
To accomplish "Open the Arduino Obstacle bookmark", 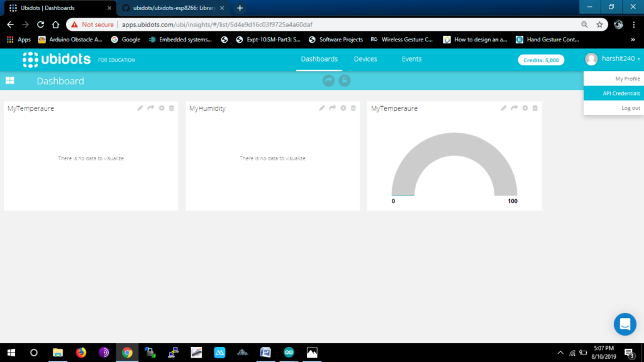I will pos(70,40).
